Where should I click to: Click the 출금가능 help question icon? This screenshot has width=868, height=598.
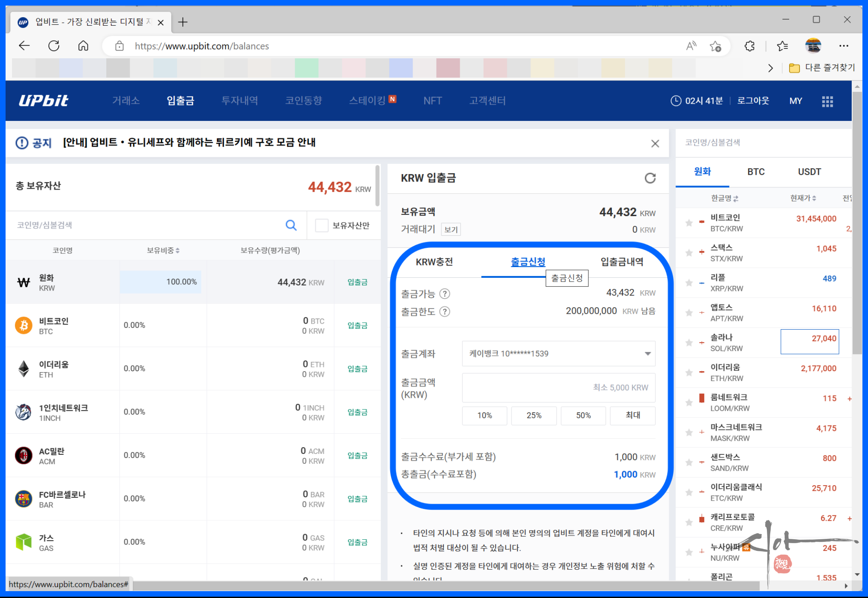445,294
